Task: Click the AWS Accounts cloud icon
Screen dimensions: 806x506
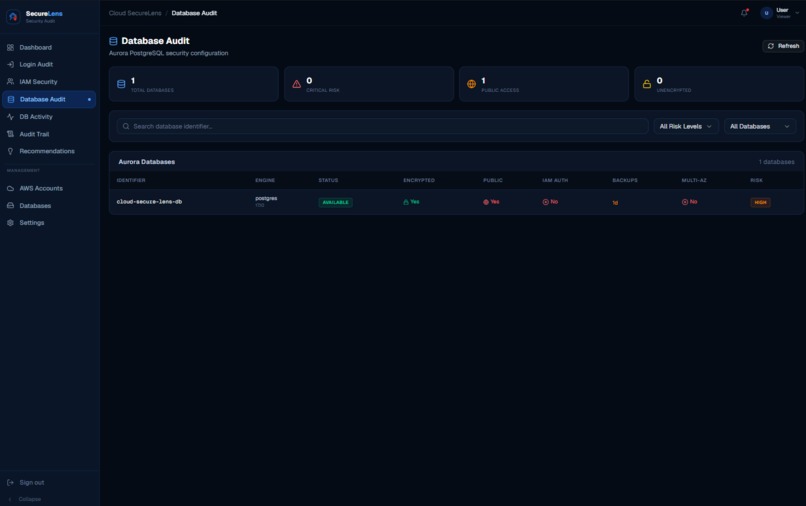Action: click(x=10, y=188)
